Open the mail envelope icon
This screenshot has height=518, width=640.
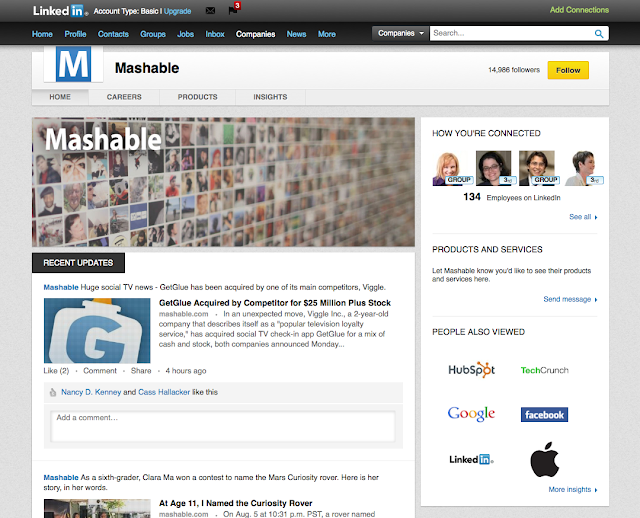pos(210,10)
